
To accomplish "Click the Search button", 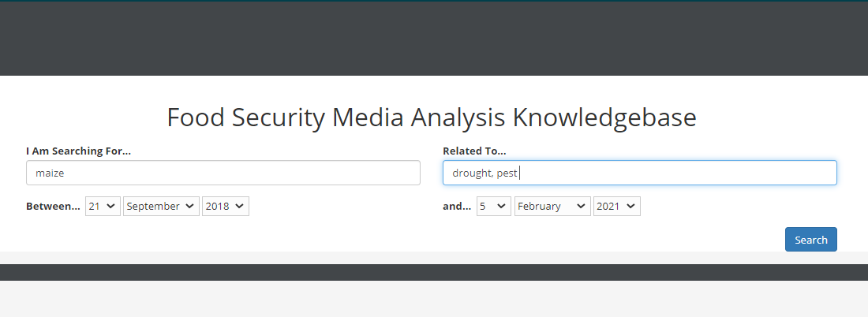I will point(810,240).
